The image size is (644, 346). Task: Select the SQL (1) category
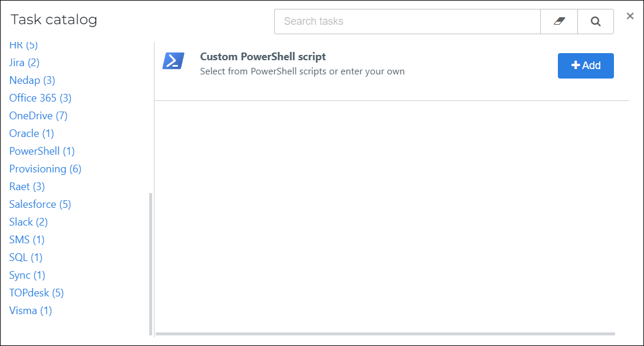(26, 257)
